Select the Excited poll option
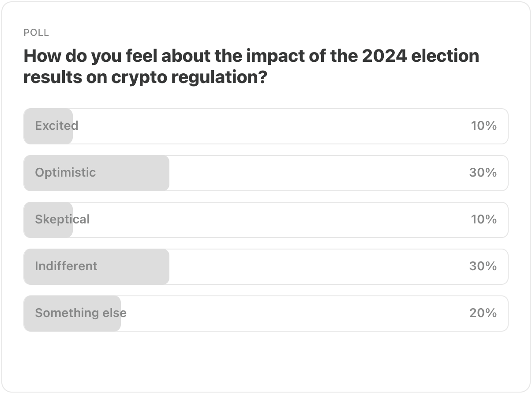 coord(266,126)
